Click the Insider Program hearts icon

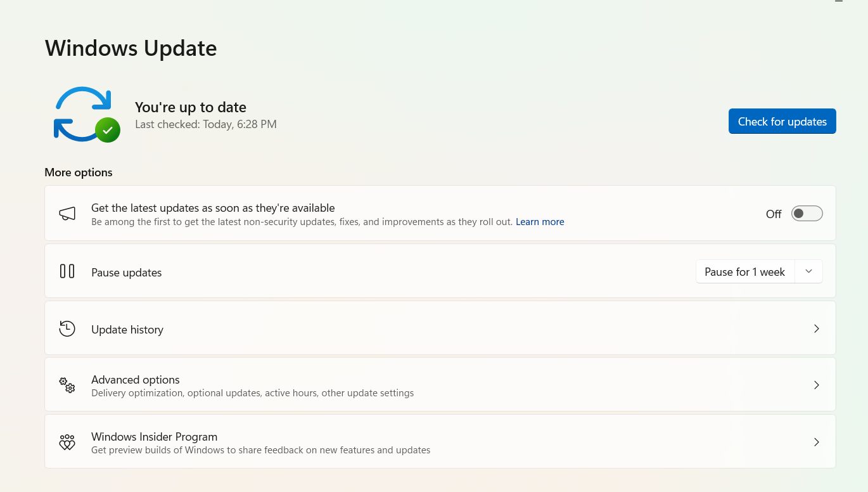(67, 442)
